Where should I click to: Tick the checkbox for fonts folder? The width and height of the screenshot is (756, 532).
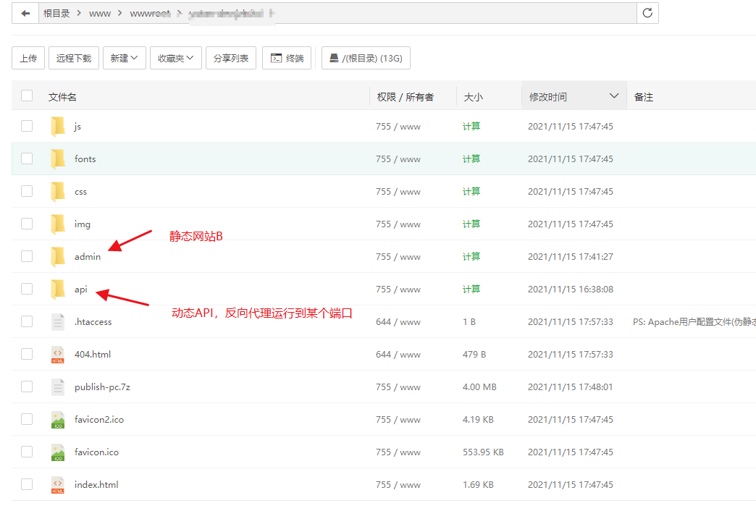pyautogui.click(x=27, y=159)
